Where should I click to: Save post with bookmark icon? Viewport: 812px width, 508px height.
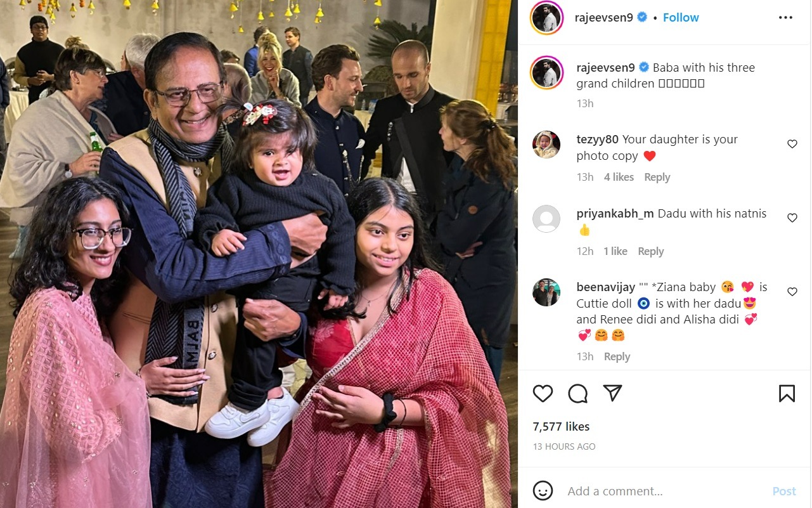pyautogui.click(x=787, y=394)
